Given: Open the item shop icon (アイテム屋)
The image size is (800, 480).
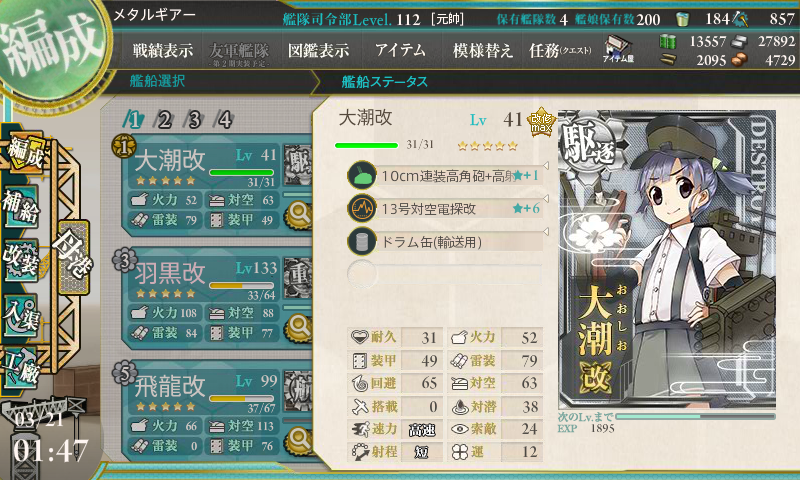Looking at the screenshot, I should pyautogui.click(x=618, y=49).
